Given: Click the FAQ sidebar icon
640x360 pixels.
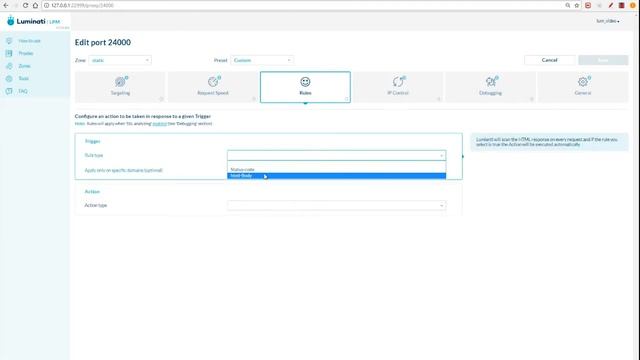Looking at the screenshot, I should tap(9, 91).
